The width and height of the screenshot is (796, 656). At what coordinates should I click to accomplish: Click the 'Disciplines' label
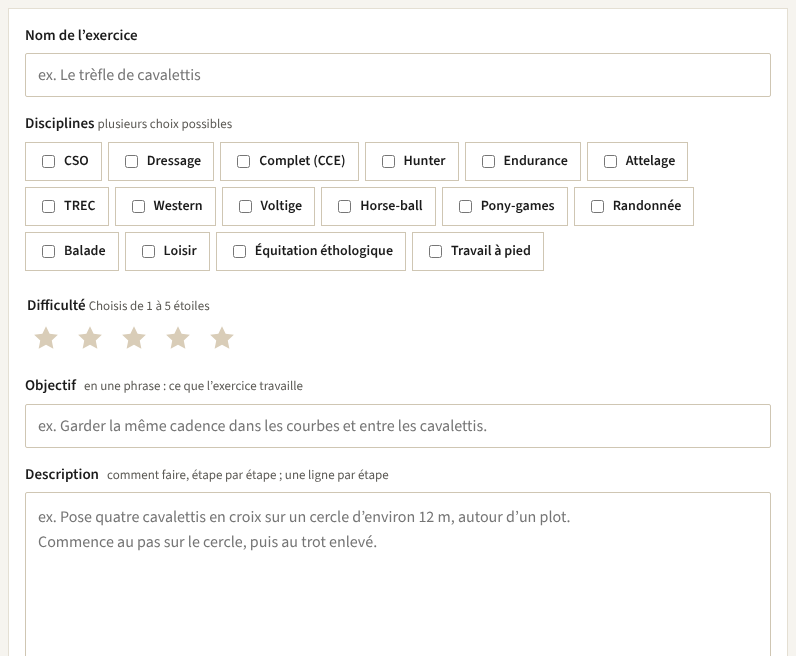pos(60,123)
